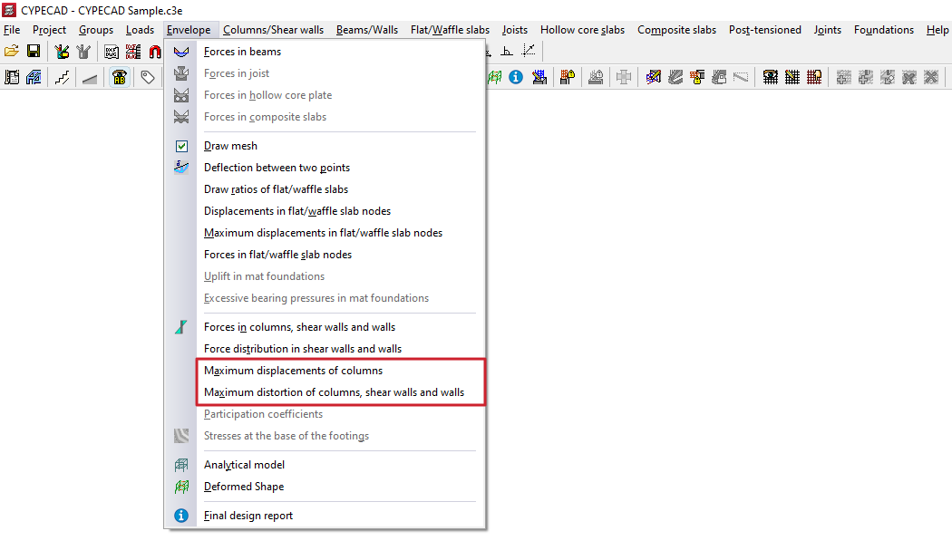Image resolution: width=952 pixels, height=560 pixels.
Task: Click the dotted crosshair with arrow icon
Action: click(x=529, y=51)
